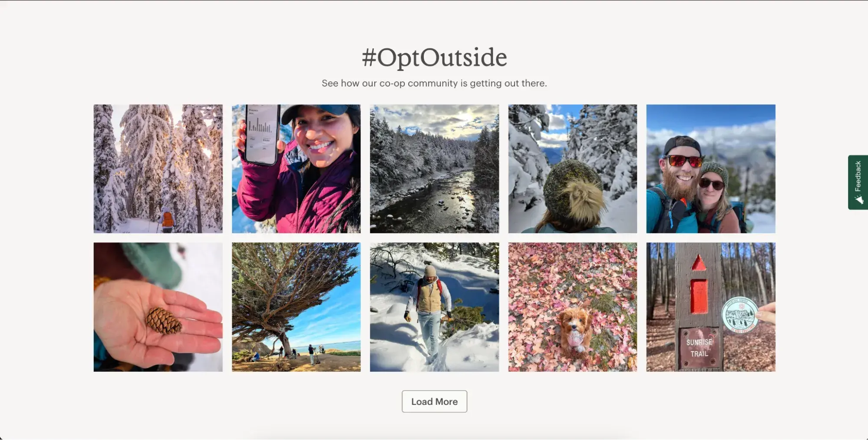
Task: Open the snowy forest skier photo
Action: tap(158, 169)
